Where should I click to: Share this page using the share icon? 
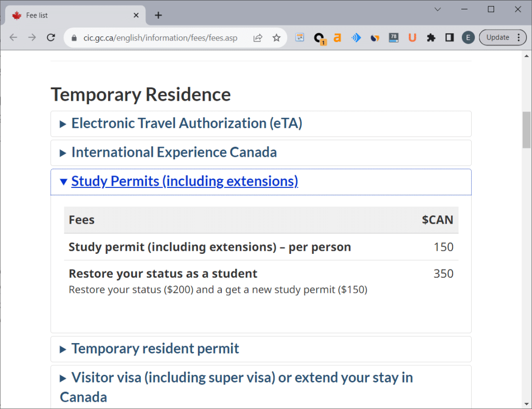(x=258, y=37)
